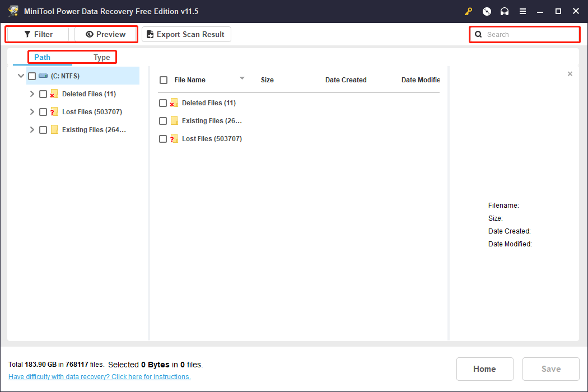
Task: Sort by the Size column header
Action: 267,80
